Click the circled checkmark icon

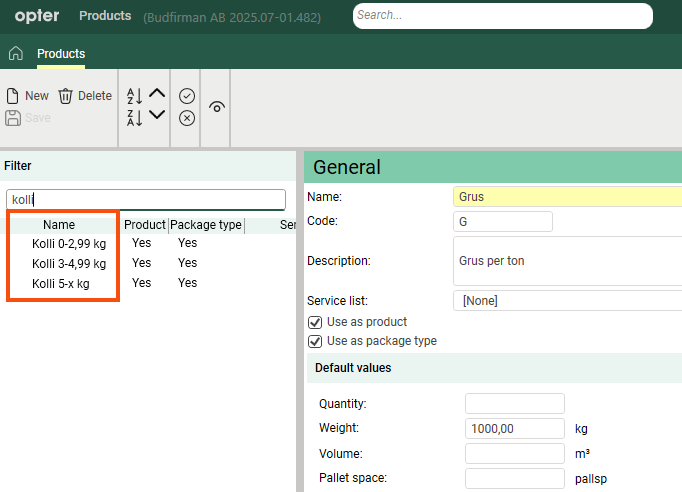[x=187, y=96]
